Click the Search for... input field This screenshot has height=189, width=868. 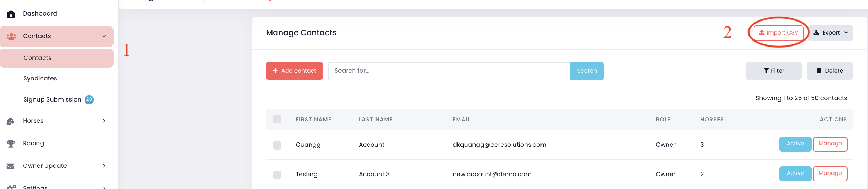click(449, 71)
